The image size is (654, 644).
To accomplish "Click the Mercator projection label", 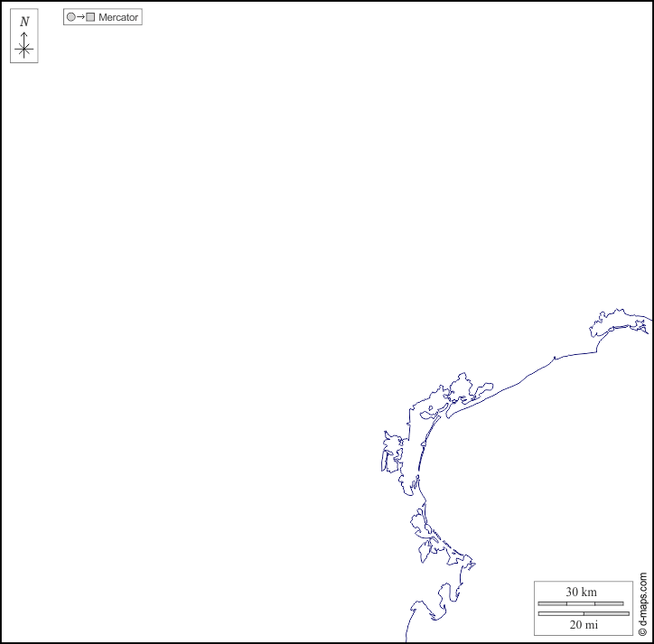I will point(118,17).
